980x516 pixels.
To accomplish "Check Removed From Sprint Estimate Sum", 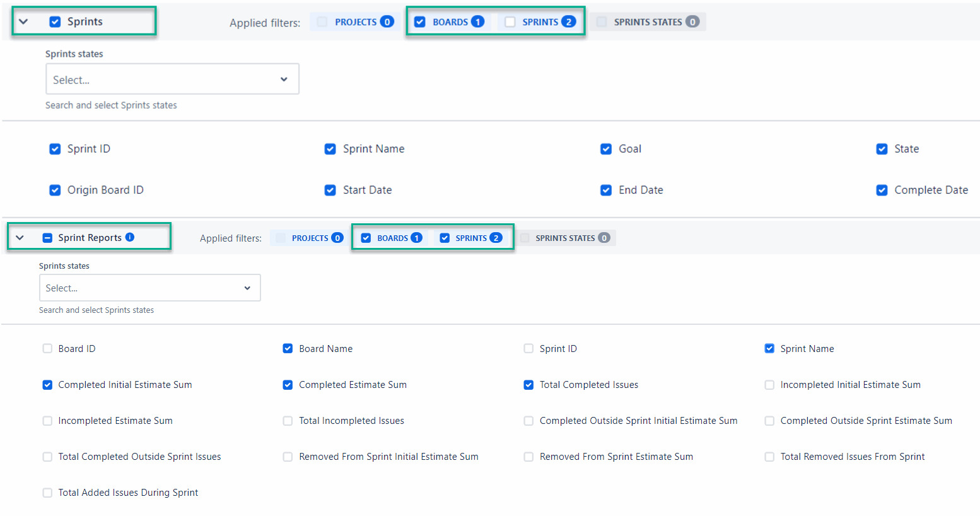I will pos(528,457).
